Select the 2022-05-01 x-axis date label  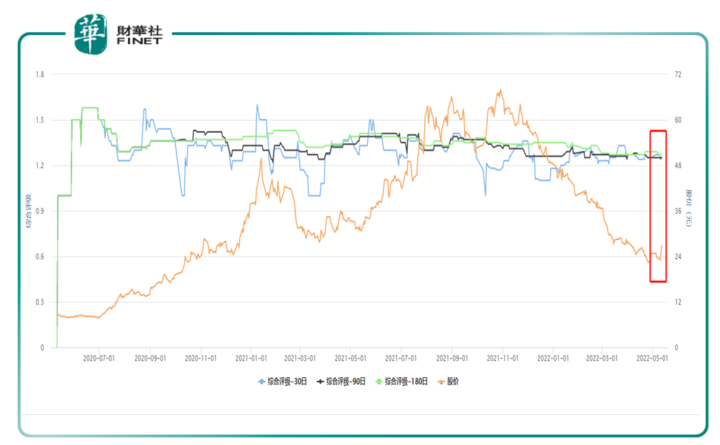click(652, 356)
